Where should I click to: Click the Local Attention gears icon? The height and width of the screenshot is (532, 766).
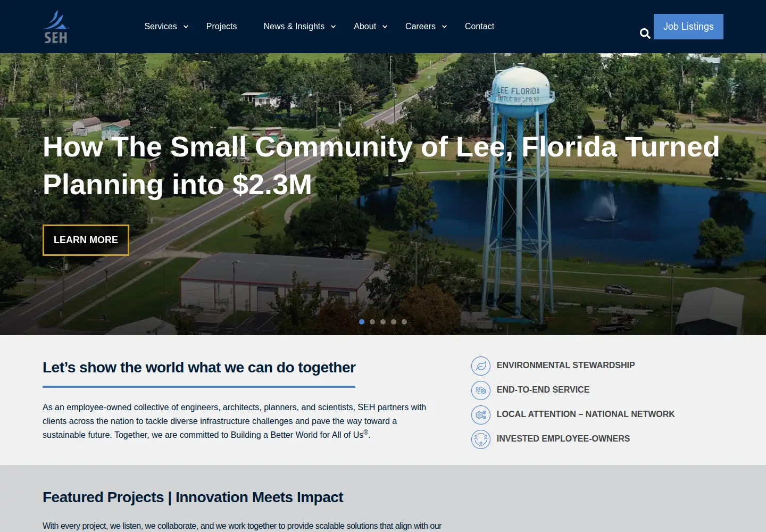pyautogui.click(x=481, y=415)
